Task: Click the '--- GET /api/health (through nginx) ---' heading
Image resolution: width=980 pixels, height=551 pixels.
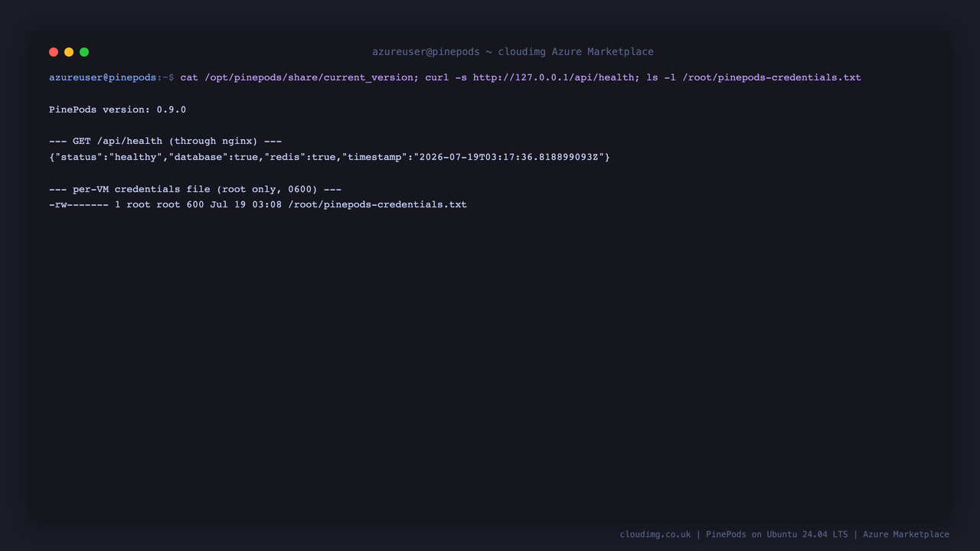Action: point(165,141)
